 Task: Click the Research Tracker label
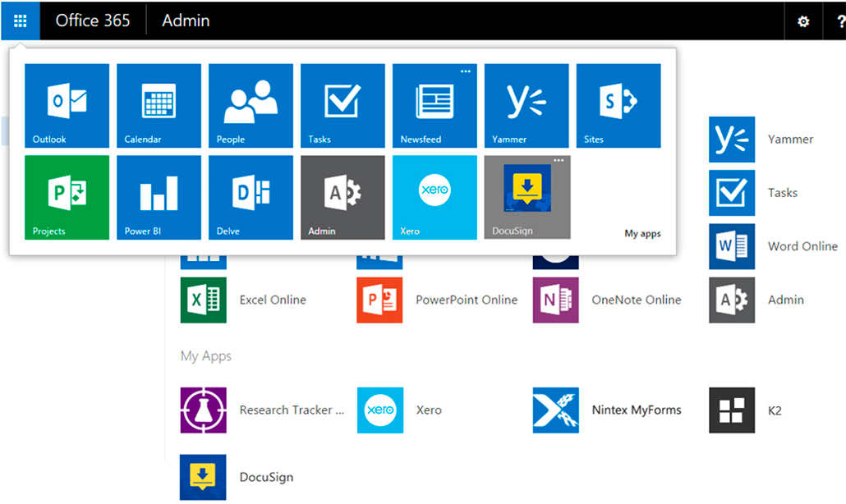click(x=292, y=410)
